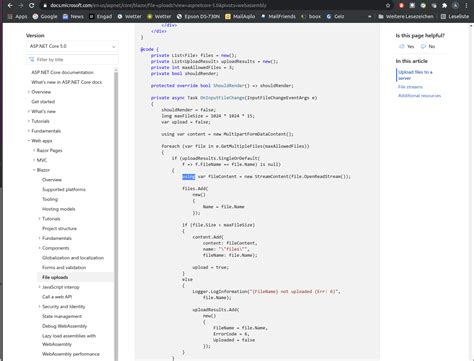
Task: Open the Wetter bookmark next to Engad
Action: click(129, 16)
